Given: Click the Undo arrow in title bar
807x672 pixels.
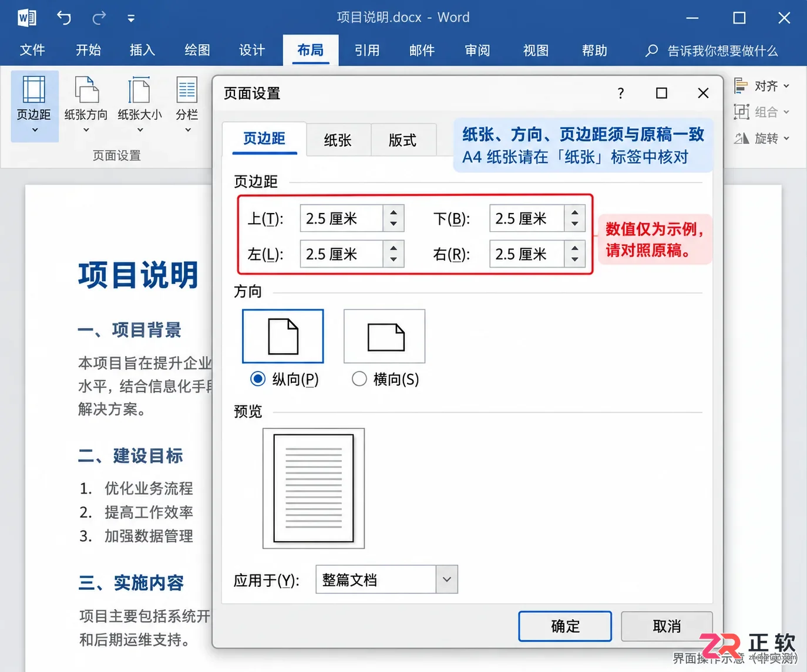Looking at the screenshot, I should (x=64, y=18).
